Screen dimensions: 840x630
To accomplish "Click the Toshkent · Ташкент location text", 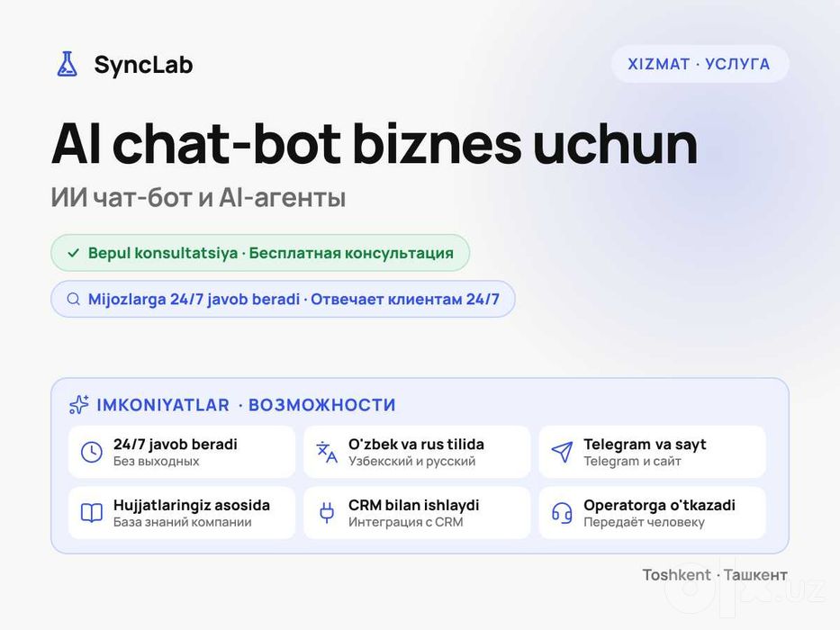I will (715, 575).
